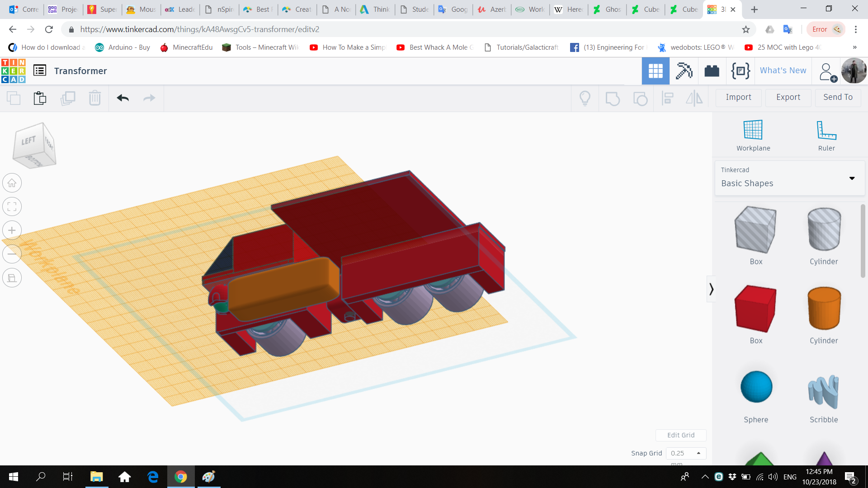Click Fit all in view icon
The width and height of the screenshot is (868, 488).
click(x=12, y=207)
